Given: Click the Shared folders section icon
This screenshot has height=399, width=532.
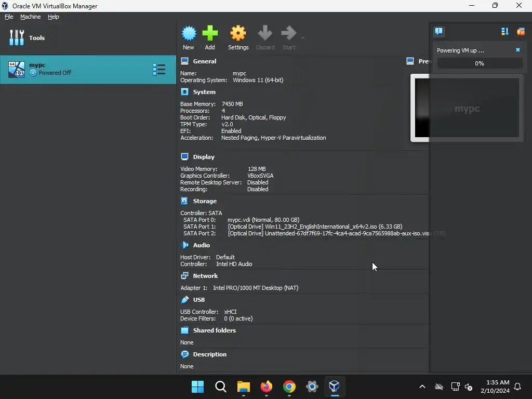Looking at the screenshot, I should [x=184, y=330].
